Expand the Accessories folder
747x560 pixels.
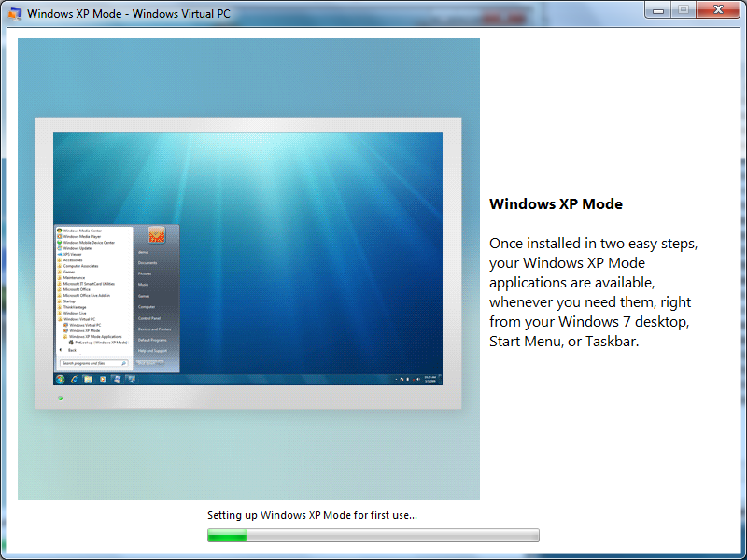coord(79,260)
